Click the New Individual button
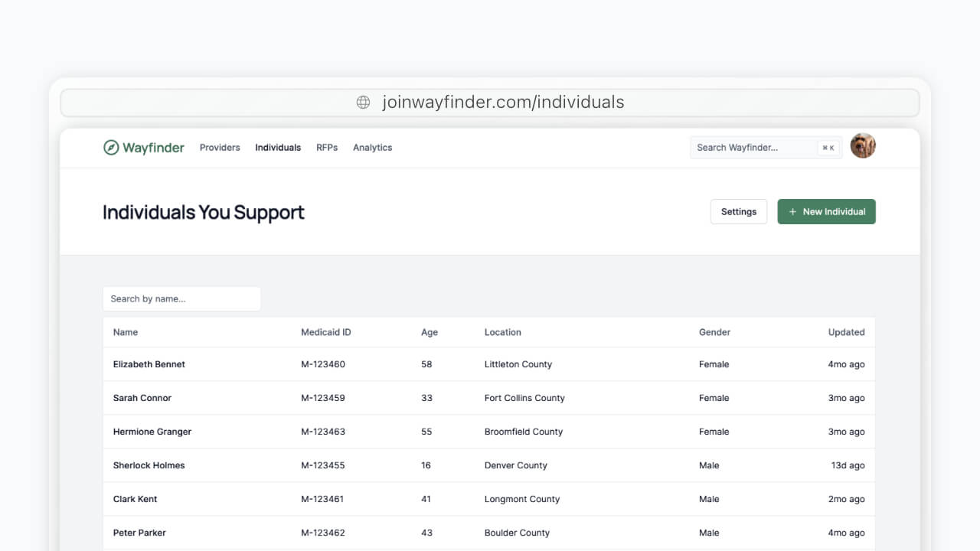 (x=826, y=211)
